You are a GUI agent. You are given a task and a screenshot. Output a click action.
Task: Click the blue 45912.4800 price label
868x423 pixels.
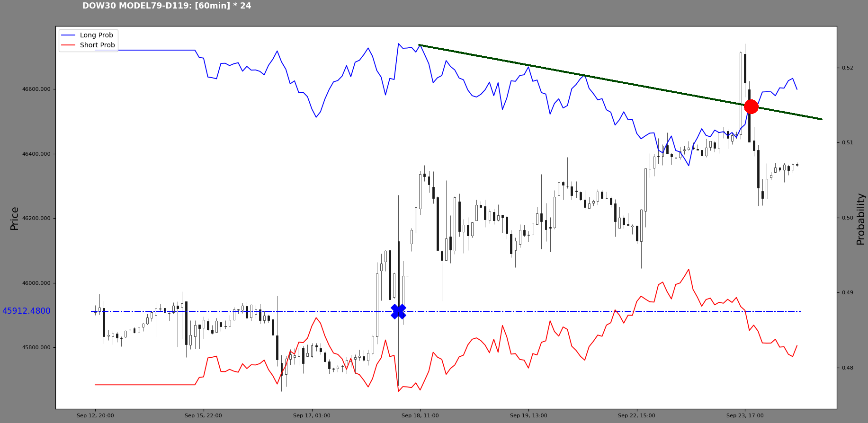pyautogui.click(x=27, y=311)
